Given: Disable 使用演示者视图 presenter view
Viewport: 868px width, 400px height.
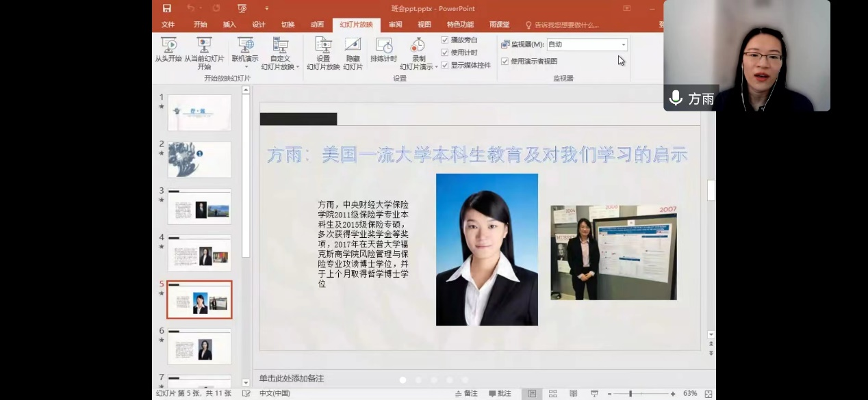Looking at the screenshot, I should [505, 61].
